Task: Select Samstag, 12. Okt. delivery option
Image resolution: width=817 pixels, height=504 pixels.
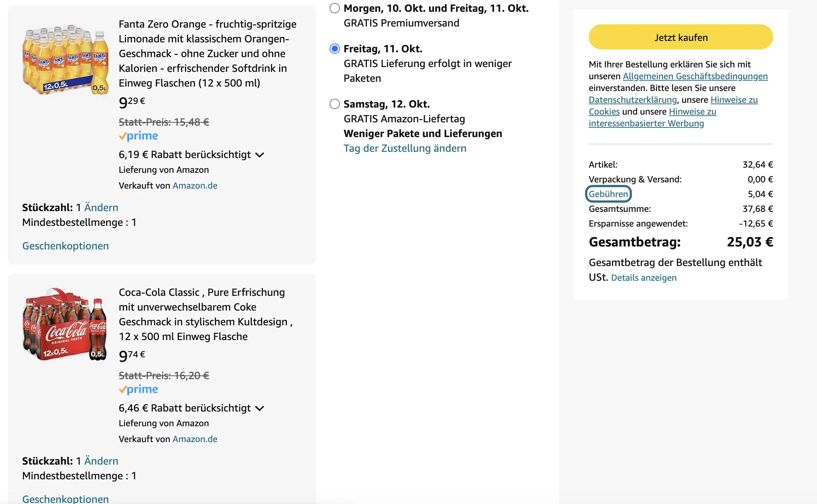Action: point(335,104)
